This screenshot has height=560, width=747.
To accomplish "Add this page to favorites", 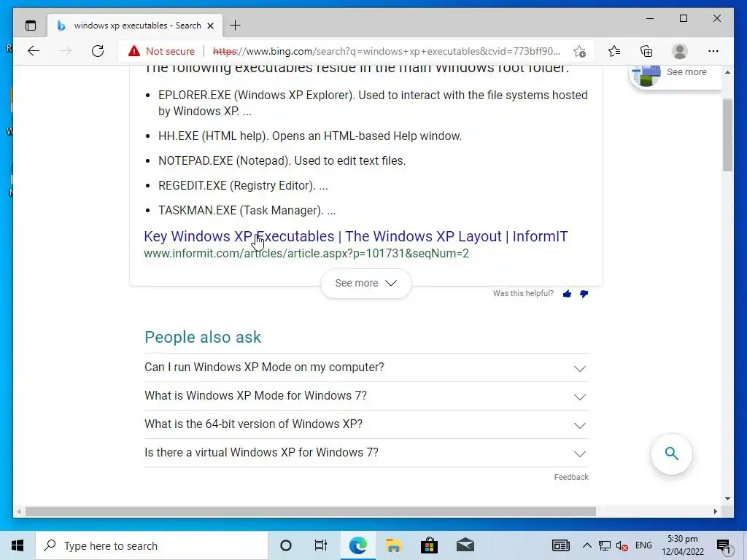I will click(579, 51).
